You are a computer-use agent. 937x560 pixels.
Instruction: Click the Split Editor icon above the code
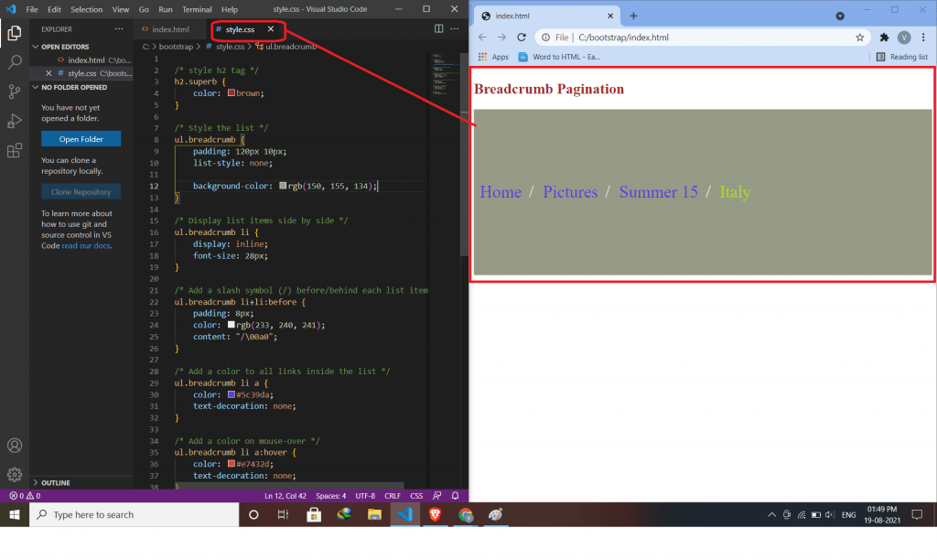tap(438, 28)
